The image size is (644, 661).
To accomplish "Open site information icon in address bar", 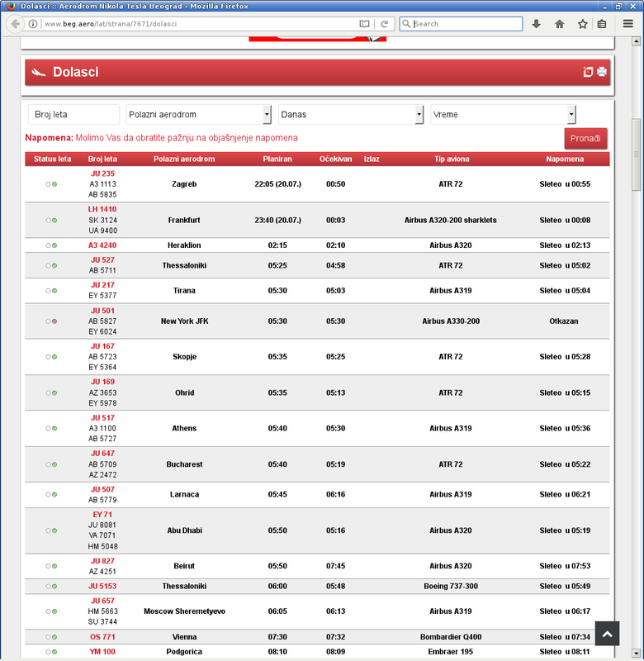I will [x=33, y=24].
